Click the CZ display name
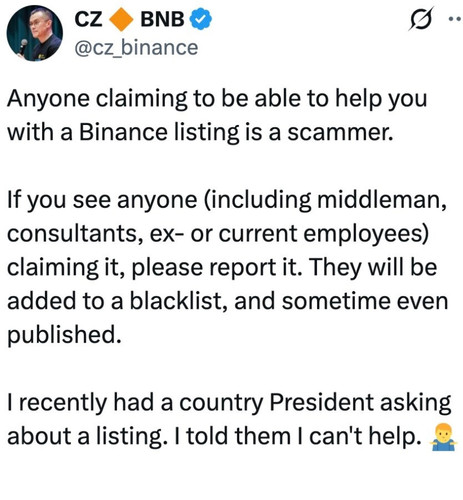Viewport: 463px width, 500px height. [88, 19]
